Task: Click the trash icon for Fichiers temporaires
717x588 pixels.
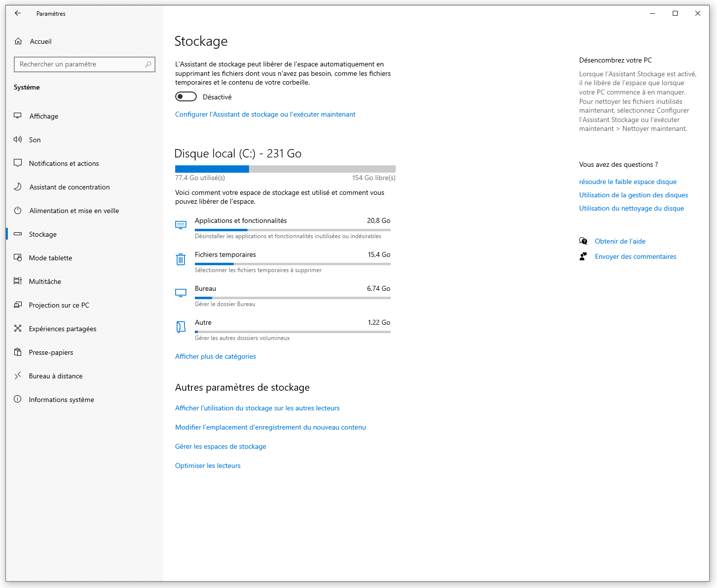Action: [181, 259]
